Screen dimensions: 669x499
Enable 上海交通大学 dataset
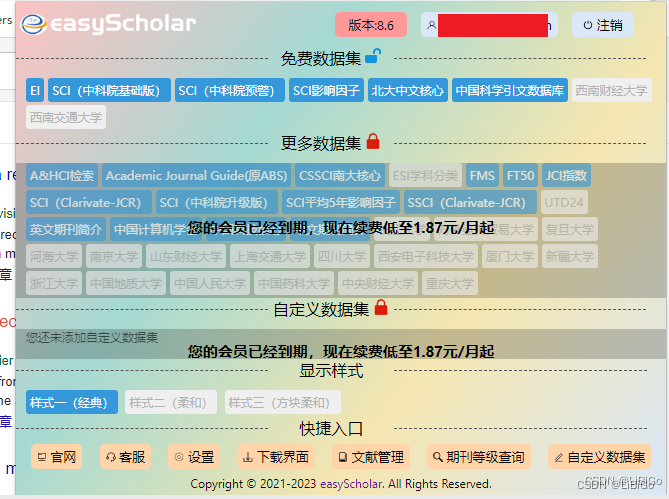[270, 256]
